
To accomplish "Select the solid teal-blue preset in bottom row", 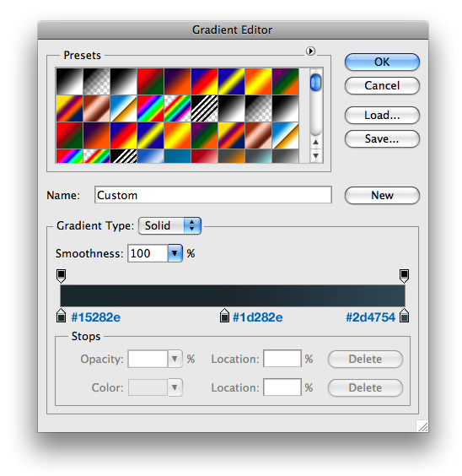I will pyautogui.click(x=177, y=156).
